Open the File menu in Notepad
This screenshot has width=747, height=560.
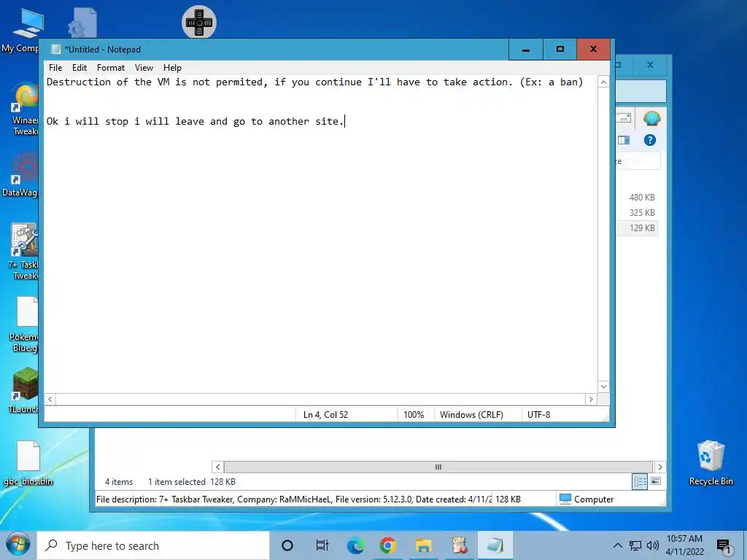coord(55,68)
